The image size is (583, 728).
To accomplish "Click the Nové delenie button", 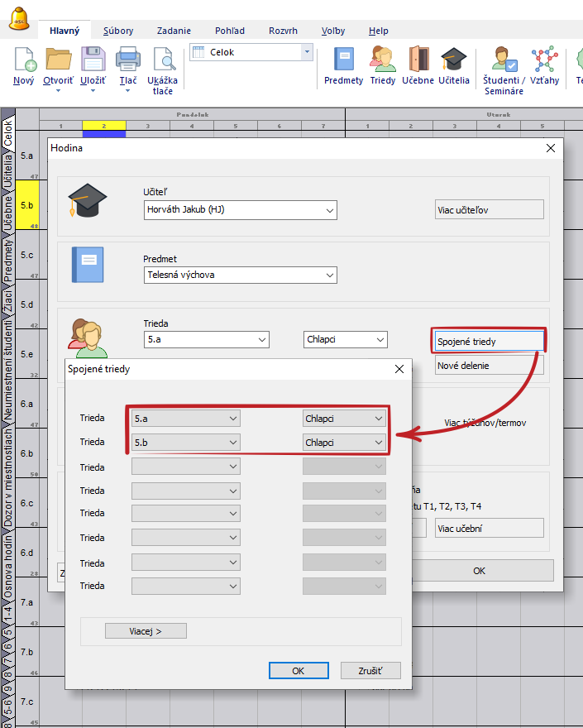I will tap(490, 366).
